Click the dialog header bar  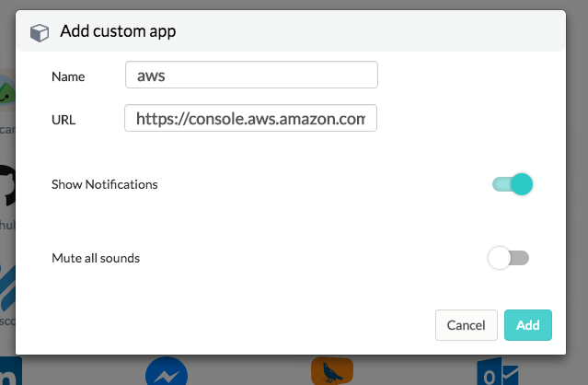(368, 31)
